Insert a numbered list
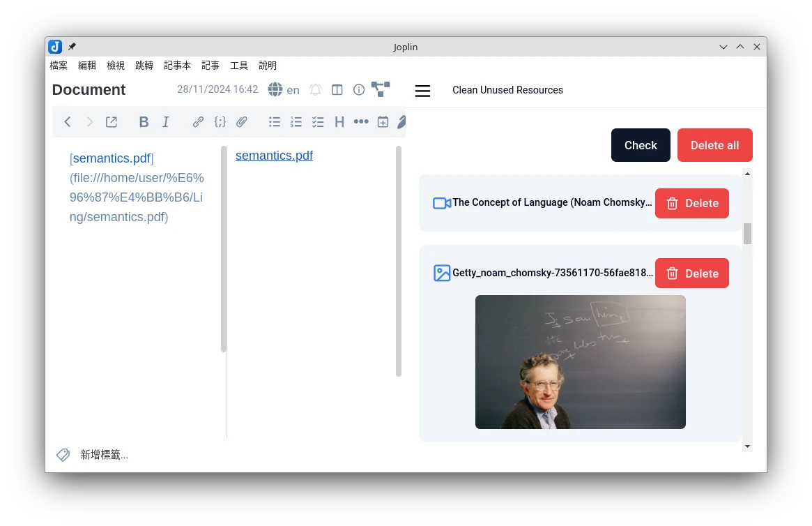Screen dimensions: 812x526 point(296,122)
